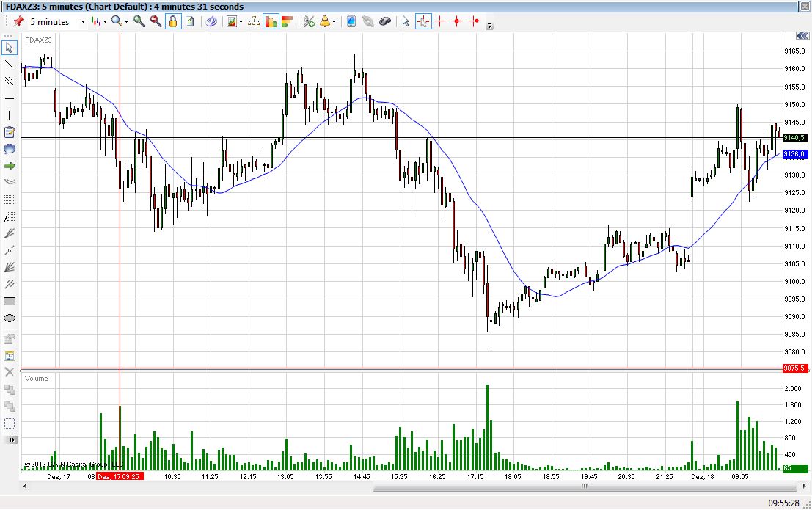Click the scrollbar left arrow
This screenshot has height=510, width=812.
(25, 487)
